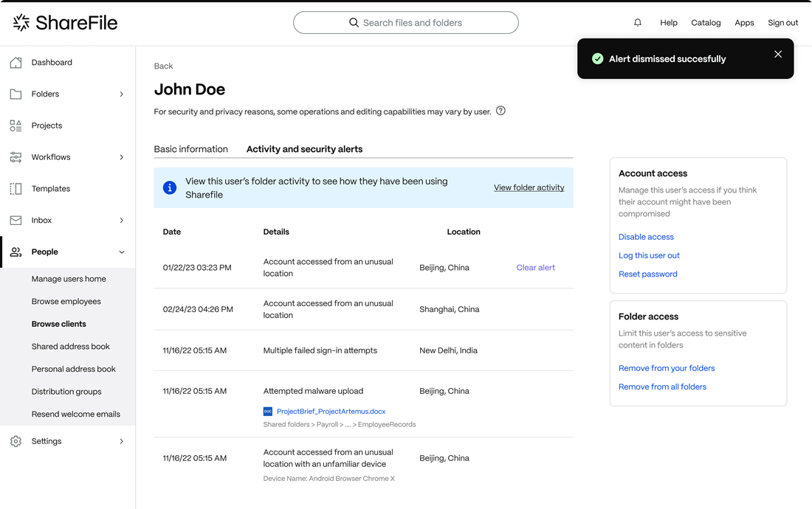Click the Templates sidebar icon
This screenshot has width=812, height=509.
click(16, 189)
